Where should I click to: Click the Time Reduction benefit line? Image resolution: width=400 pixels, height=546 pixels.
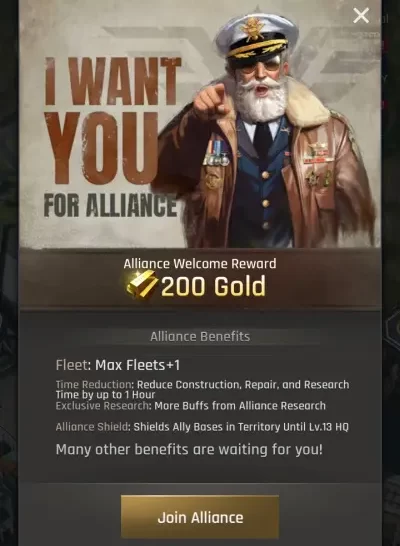[x=202, y=389]
